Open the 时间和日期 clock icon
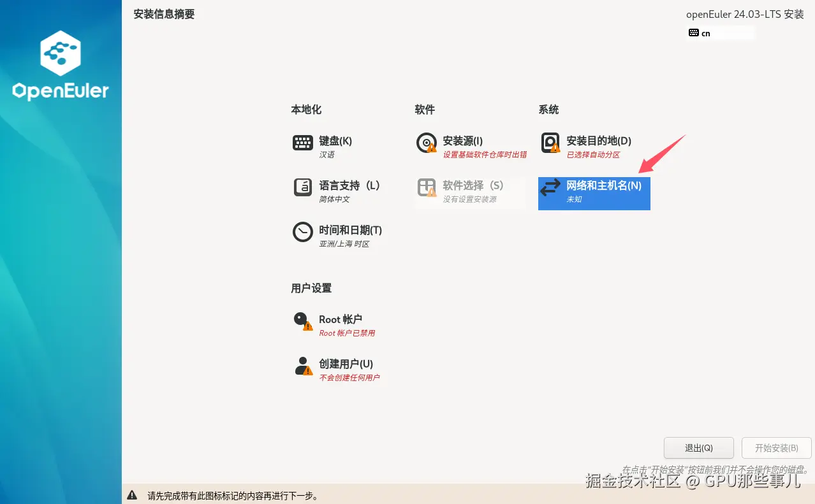 (302, 232)
